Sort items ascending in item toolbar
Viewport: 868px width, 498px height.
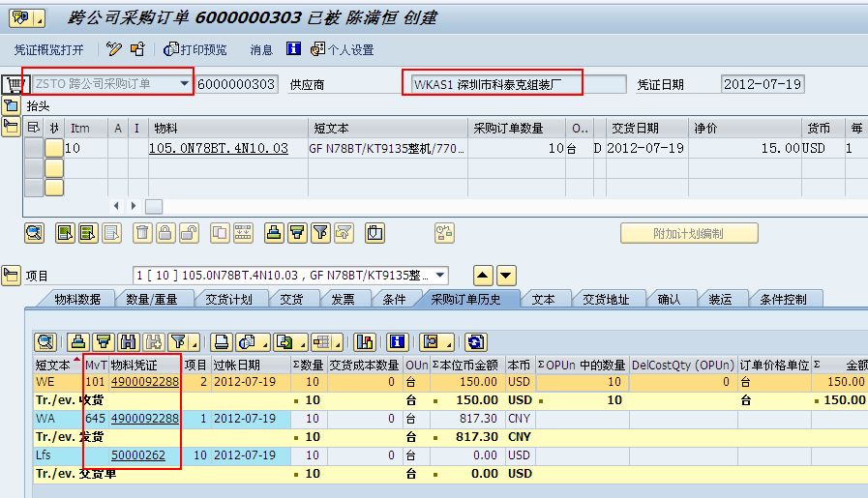[274, 233]
